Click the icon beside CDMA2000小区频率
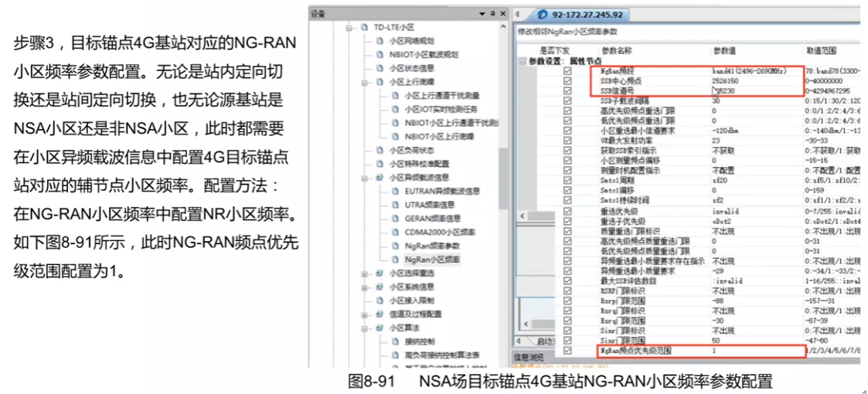 pyautogui.click(x=395, y=232)
